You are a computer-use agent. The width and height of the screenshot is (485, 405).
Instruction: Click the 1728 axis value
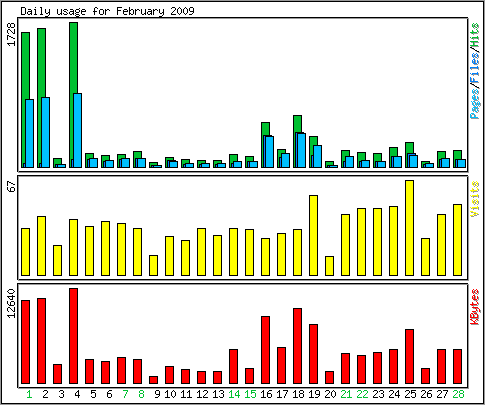point(12,34)
